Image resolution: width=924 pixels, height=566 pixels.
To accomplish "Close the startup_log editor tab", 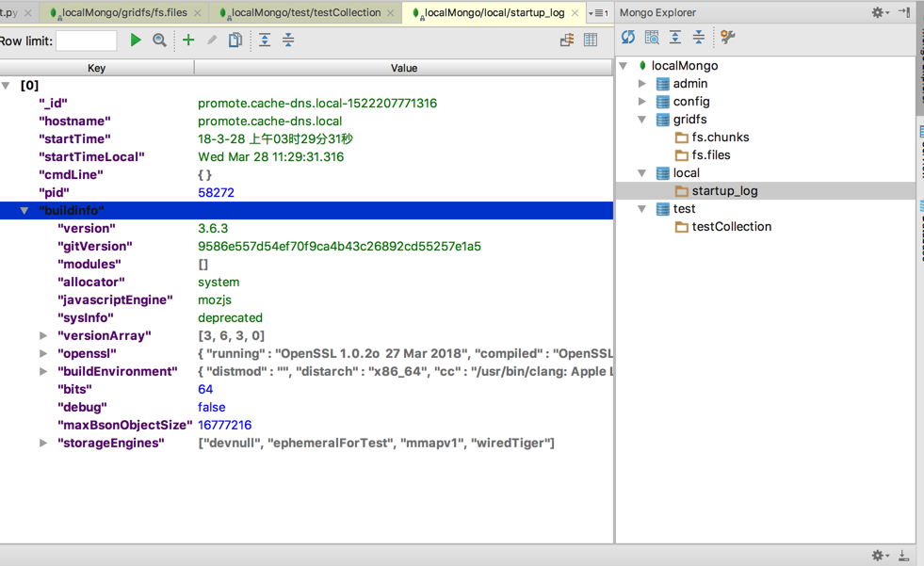I will point(575,13).
